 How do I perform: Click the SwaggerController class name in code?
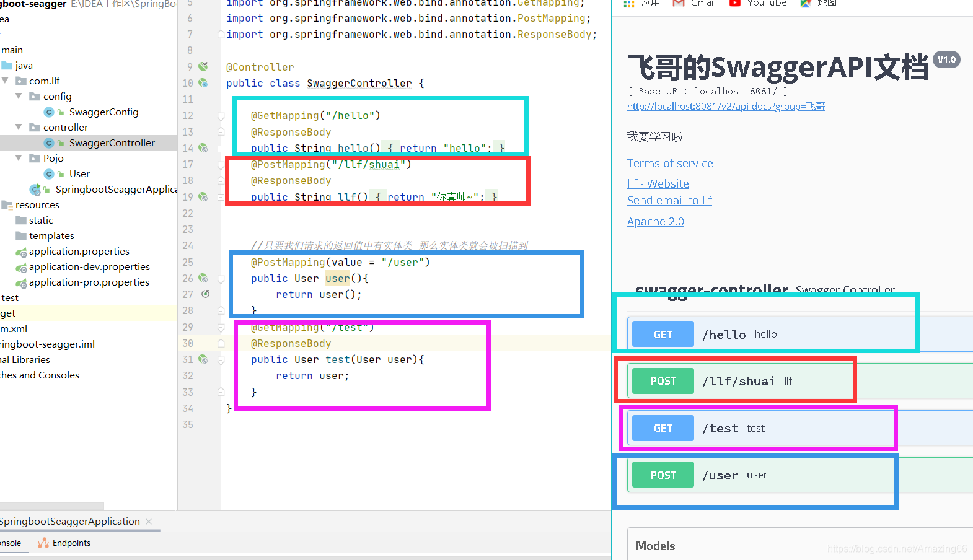[359, 83]
